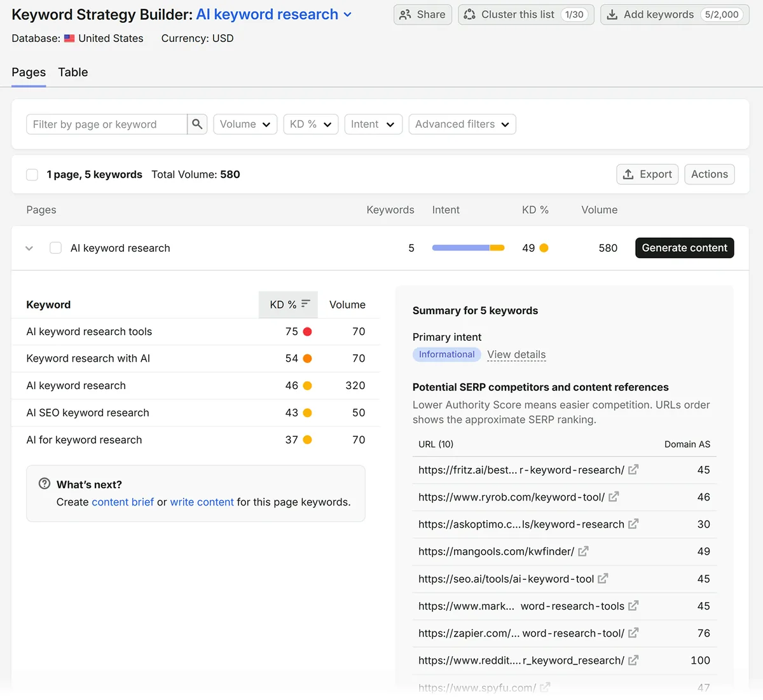Open the write content link
The width and height of the screenshot is (763, 700).
click(x=202, y=502)
